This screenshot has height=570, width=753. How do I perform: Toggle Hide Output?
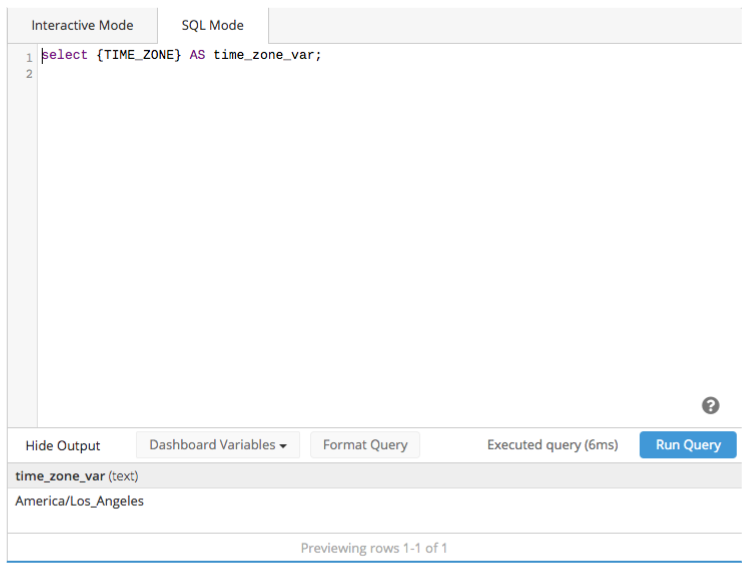click(63, 446)
